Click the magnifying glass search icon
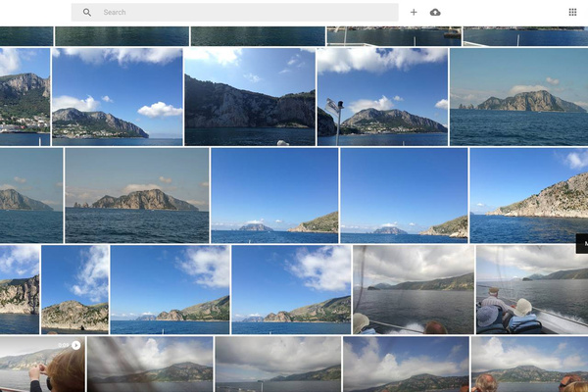 [87, 13]
